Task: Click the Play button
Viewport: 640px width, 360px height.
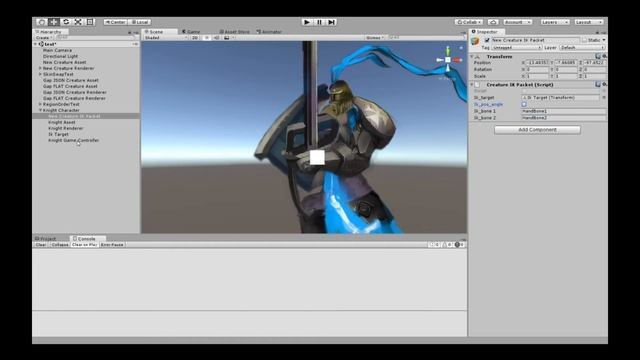Action: click(x=307, y=22)
